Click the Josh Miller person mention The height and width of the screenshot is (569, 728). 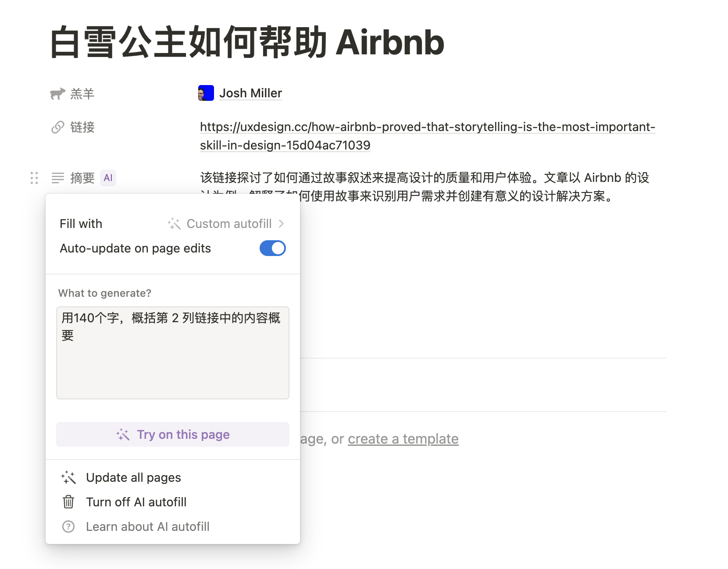[250, 93]
